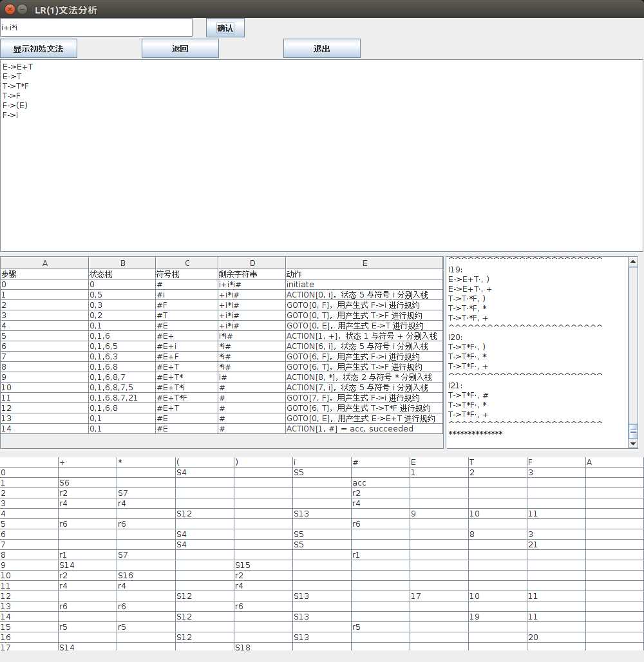Click the 显示初始文法 button

(x=39, y=48)
